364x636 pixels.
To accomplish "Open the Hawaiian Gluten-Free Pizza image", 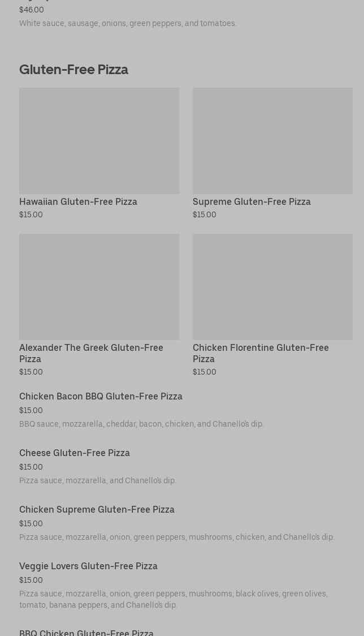I will point(99,141).
